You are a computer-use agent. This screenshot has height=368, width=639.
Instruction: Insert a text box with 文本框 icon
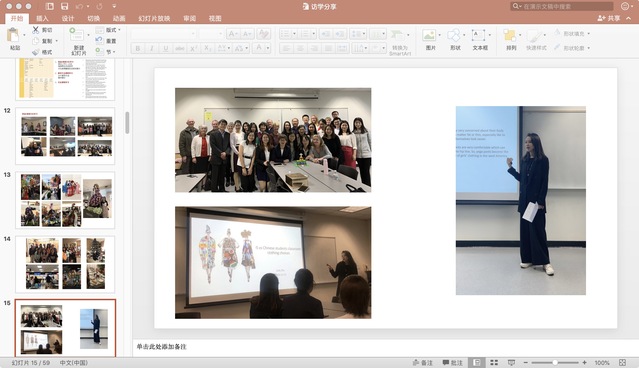click(478, 35)
